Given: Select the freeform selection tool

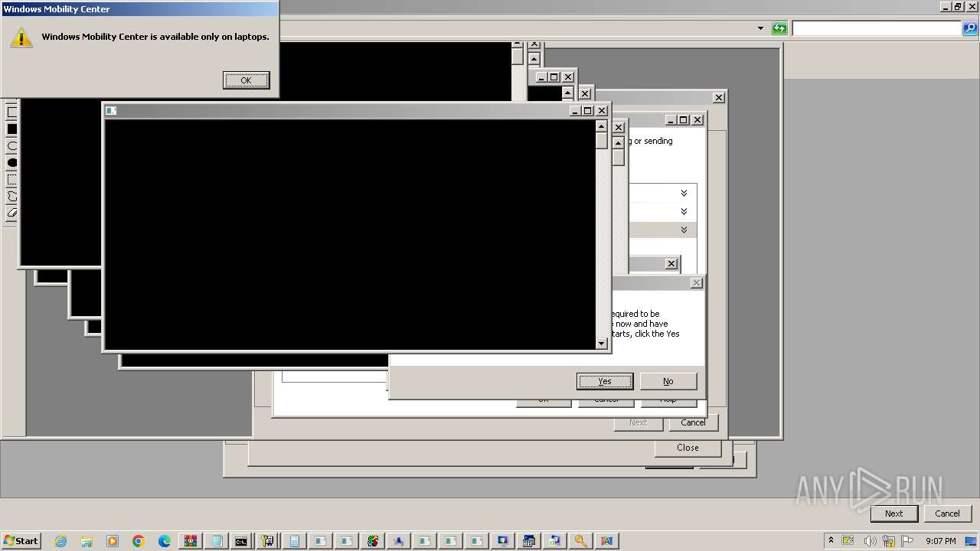Looking at the screenshot, I should pyautogui.click(x=12, y=197).
